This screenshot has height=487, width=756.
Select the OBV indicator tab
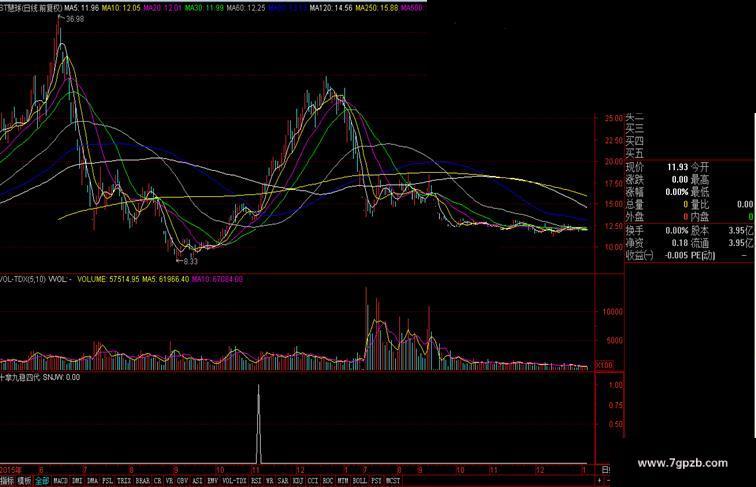(x=183, y=481)
